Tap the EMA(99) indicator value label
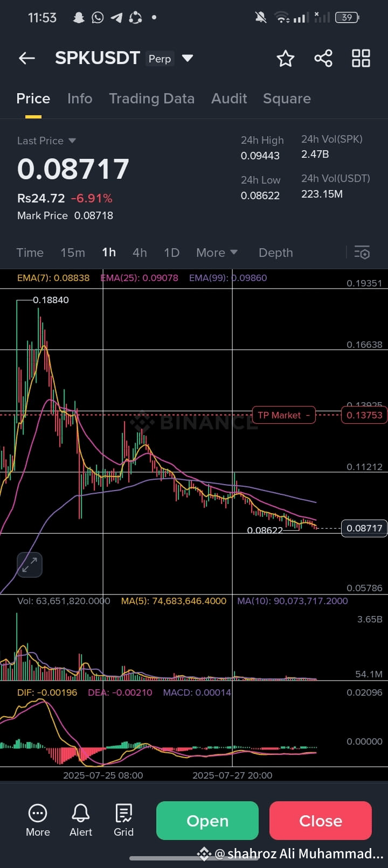The height and width of the screenshot is (868, 388). tap(228, 278)
